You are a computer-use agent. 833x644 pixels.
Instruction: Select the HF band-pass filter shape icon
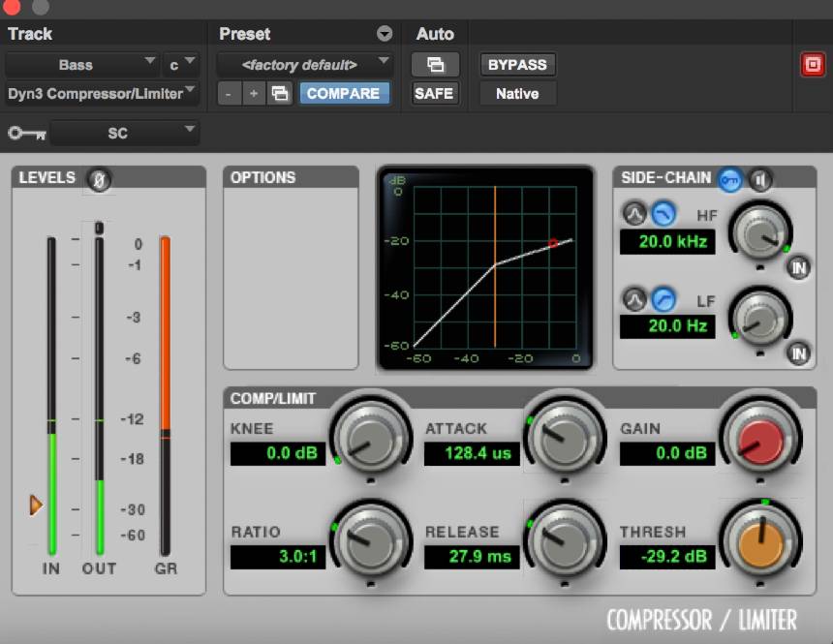click(634, 214)
